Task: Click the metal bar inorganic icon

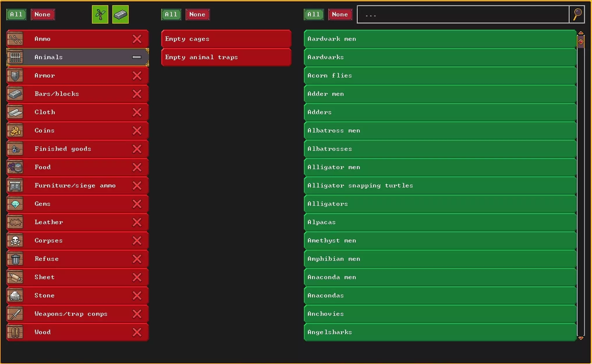Action: [x=120, y=14]
